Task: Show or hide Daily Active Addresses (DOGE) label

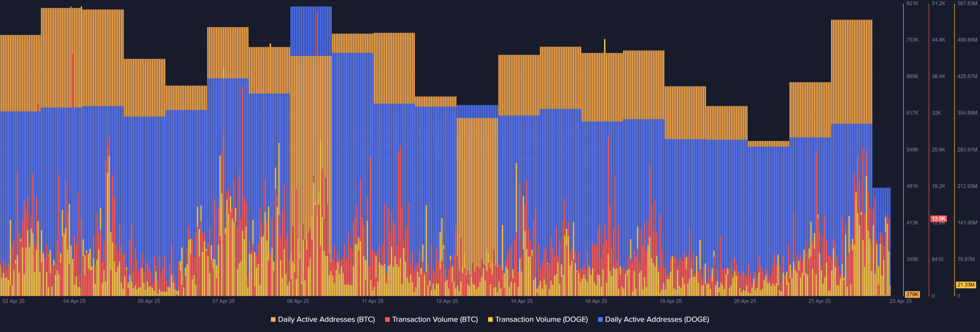Action: point(657,319)
